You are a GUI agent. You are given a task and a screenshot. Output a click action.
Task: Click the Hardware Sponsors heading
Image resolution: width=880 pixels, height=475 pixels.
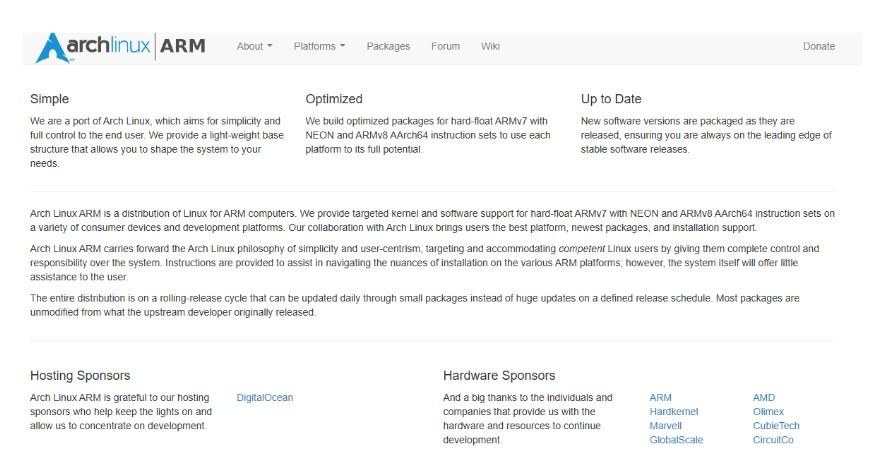coord(499,376)
